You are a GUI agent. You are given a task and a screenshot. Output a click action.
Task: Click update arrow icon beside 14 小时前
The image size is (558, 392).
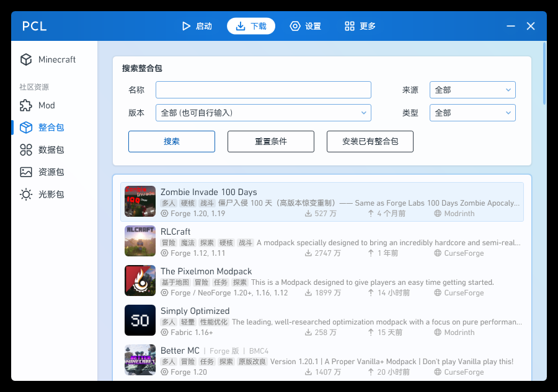pos(371,292)
